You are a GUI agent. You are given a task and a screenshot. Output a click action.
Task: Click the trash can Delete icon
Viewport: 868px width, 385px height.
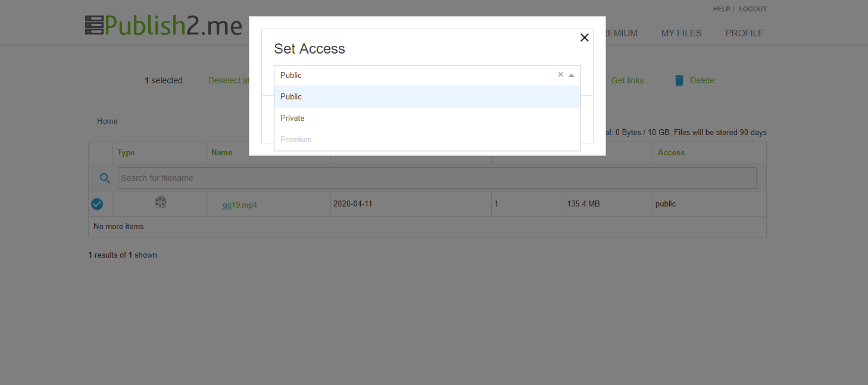(x=679, y=80)
